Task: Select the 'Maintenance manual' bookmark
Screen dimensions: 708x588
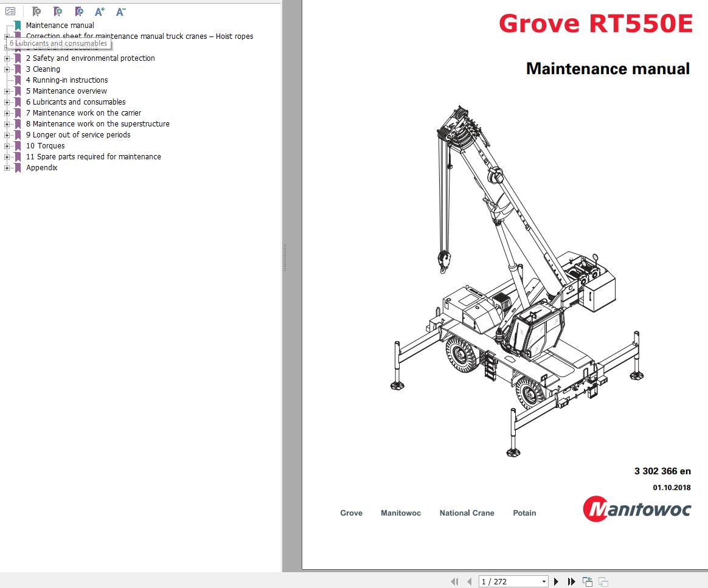Action: click(x=60, y=25)
